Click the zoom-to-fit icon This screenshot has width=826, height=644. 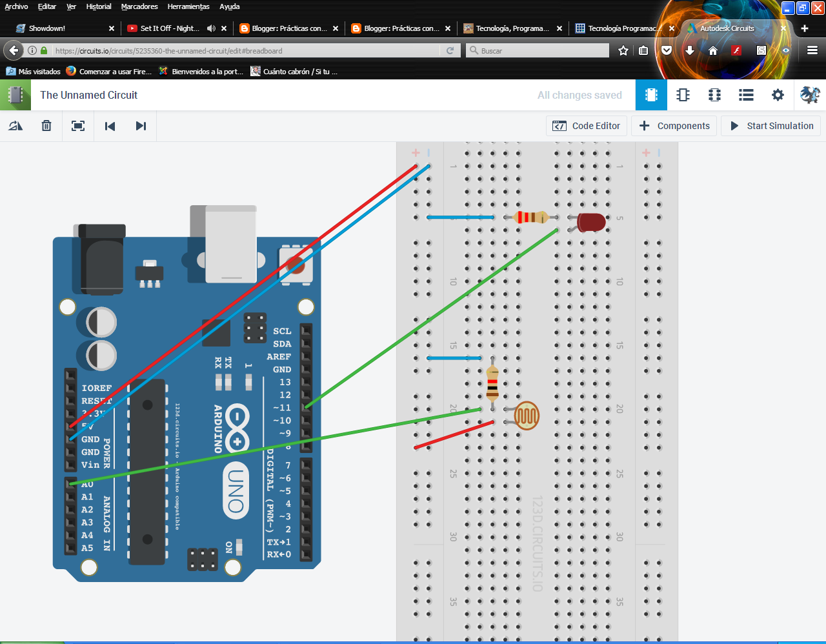pos(77,126)
